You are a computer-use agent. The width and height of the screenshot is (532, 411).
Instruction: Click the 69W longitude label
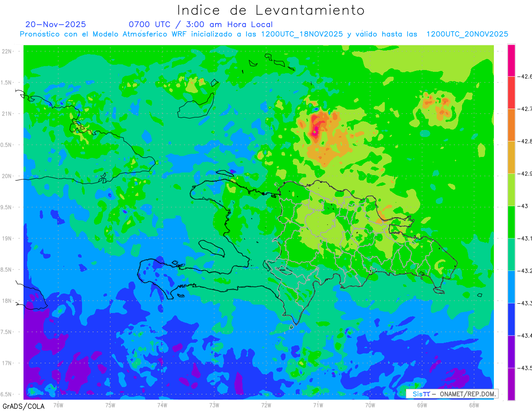(x=422, y=405)
